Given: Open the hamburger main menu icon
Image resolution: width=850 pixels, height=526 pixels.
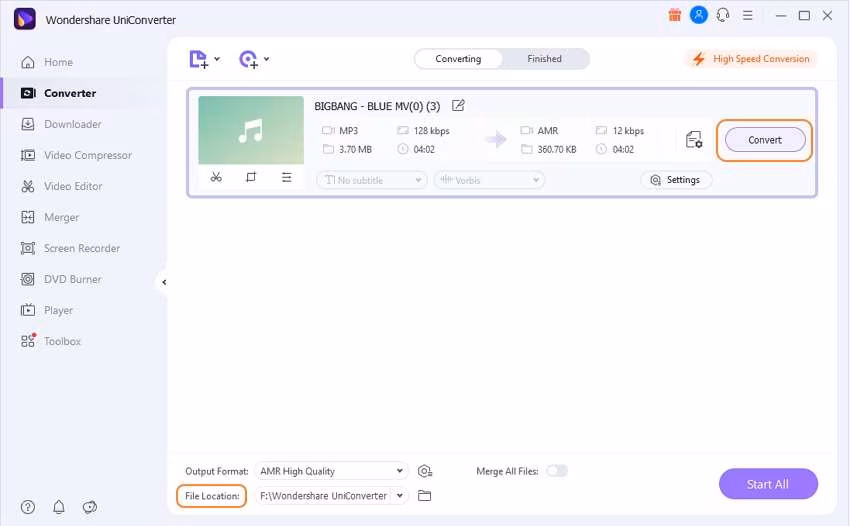Looking at the screenshot, I should 748,15.
